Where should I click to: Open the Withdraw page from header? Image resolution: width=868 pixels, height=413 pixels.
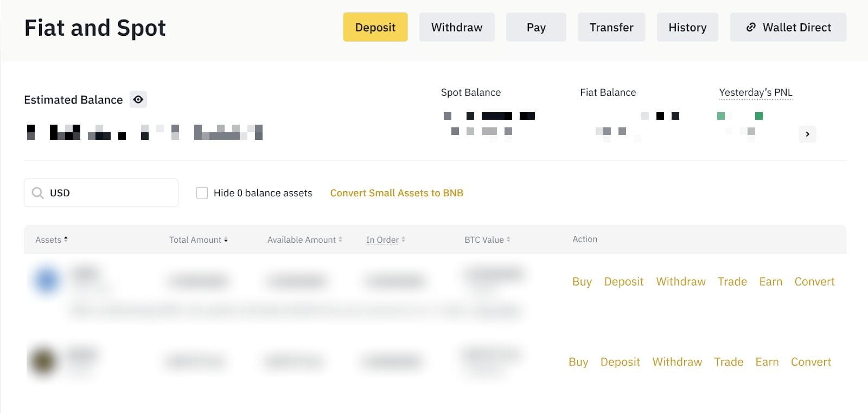coord(456,27)
